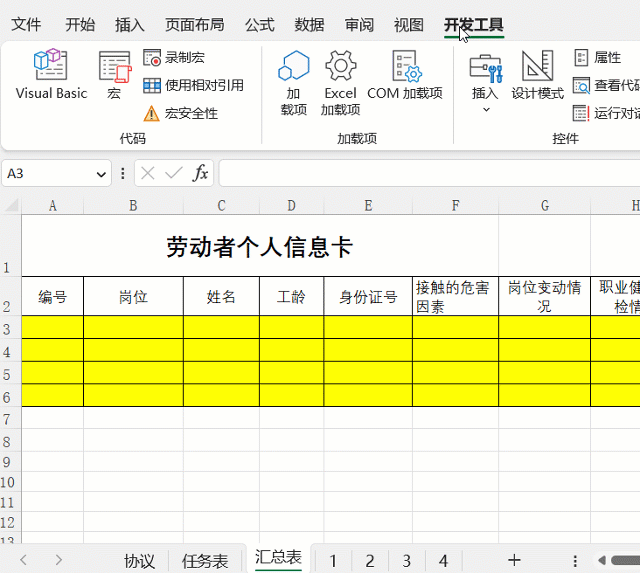Viewport: 640px width, 573px height.
Task: Expand the Name Box dropdown arrow
Action: pos(101,174)
